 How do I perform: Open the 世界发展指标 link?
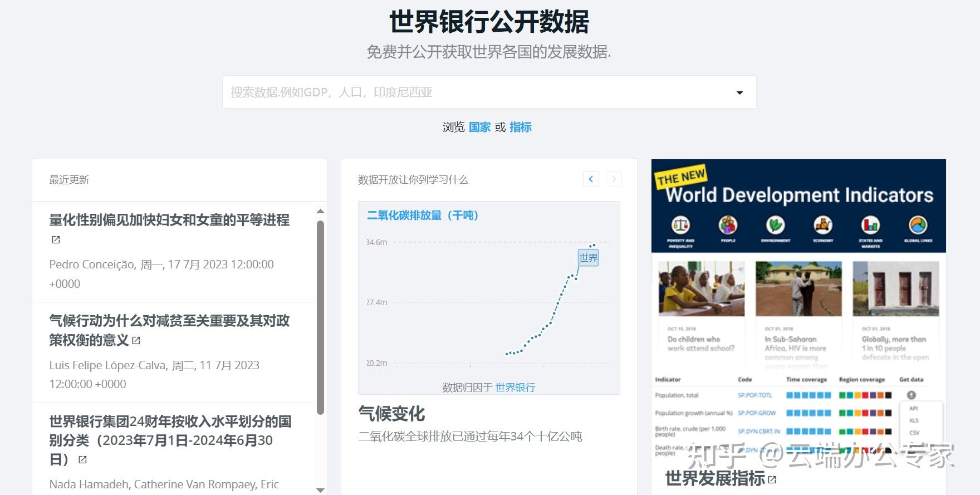715,478
